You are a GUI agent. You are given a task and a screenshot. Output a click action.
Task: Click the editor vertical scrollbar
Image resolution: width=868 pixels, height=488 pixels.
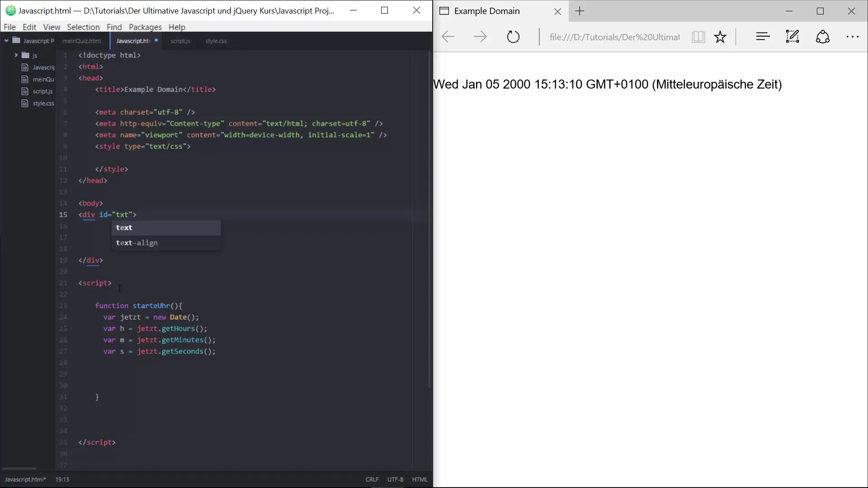tap(429, 219)
